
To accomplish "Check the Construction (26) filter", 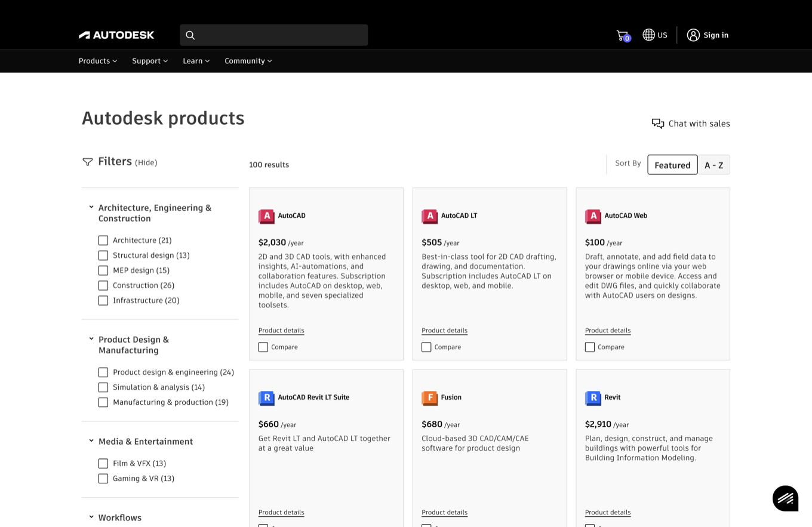I will point(103,285).
